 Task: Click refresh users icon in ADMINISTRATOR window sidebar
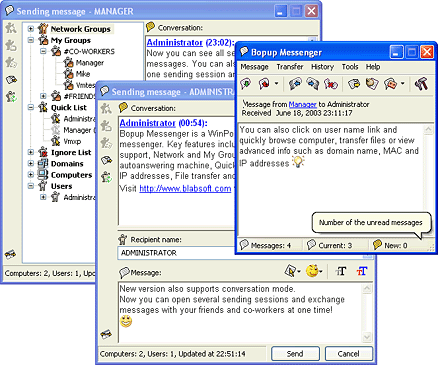click(107, 177)
